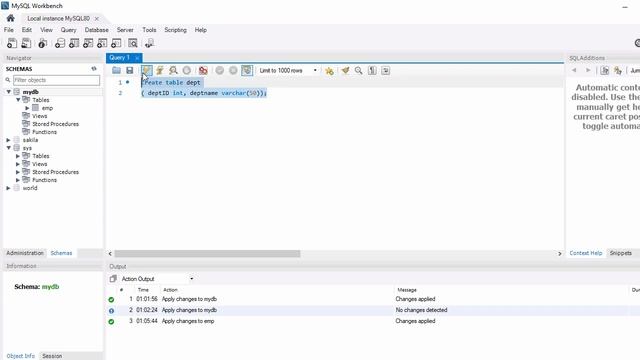Switch to the Administration tab

[25, 253]
